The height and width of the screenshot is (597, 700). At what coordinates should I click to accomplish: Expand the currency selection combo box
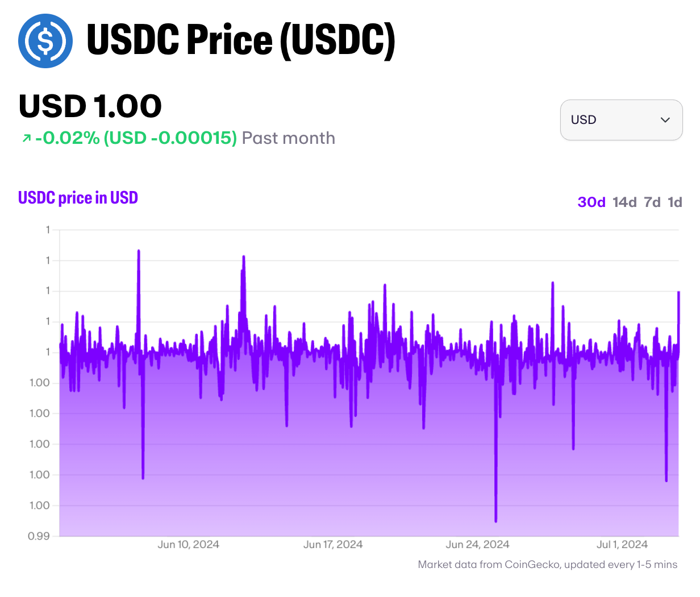point(621,120)
